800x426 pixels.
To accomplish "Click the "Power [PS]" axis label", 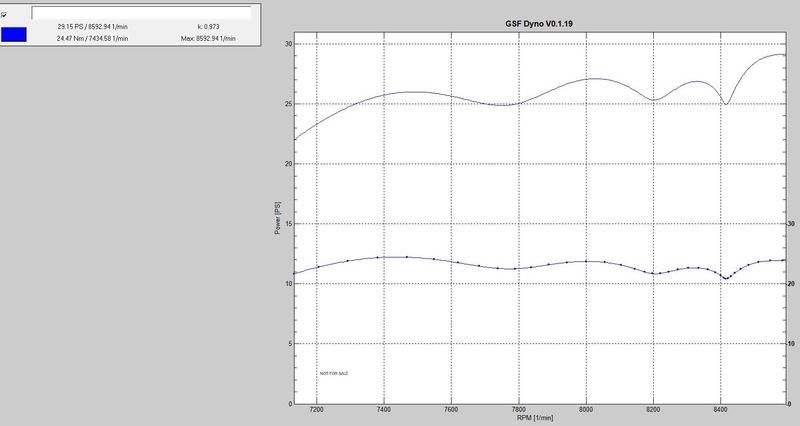I will pos(278,218).
